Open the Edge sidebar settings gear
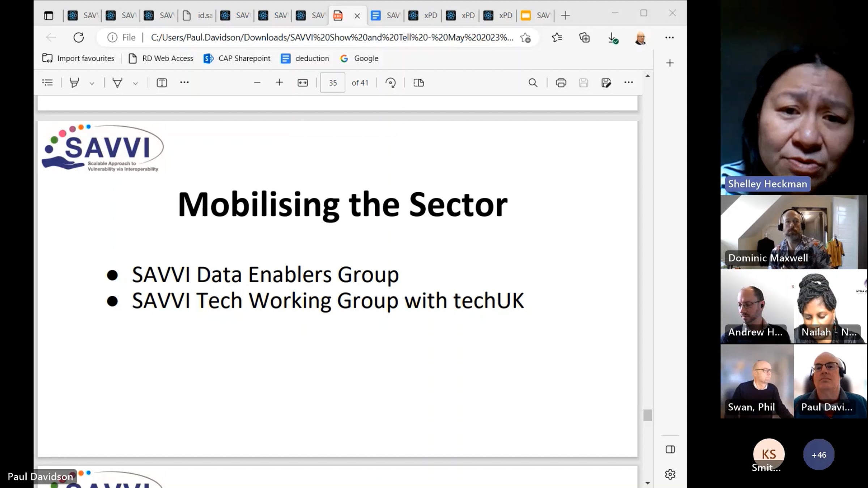The image size is (868, 488). pos(670,474)
